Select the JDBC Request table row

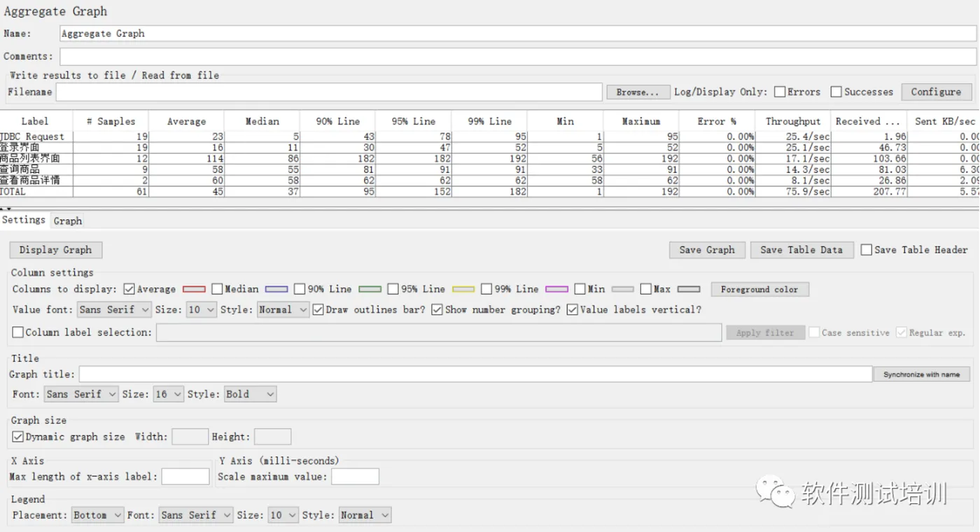[x=490, y=136]
